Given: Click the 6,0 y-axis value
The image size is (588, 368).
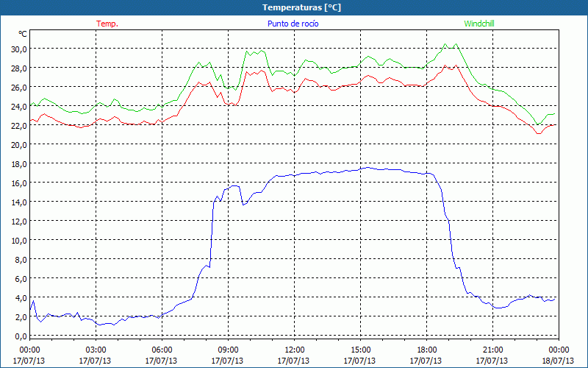Looking at the screenshot, I should click(21, 279).
